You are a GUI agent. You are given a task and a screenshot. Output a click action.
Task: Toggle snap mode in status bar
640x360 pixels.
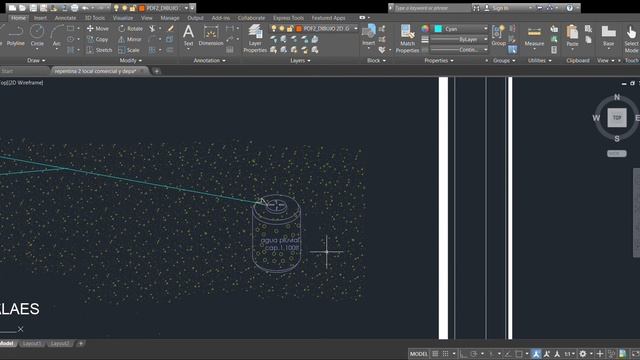446,354
